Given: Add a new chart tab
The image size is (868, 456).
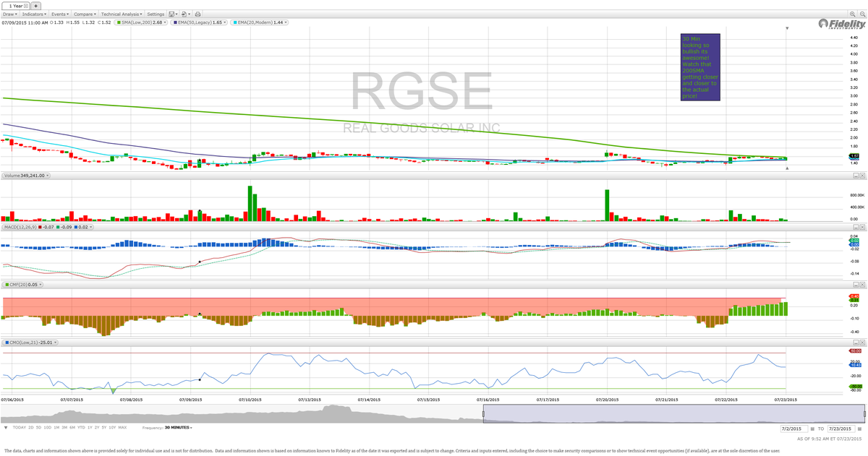Looking at the screenshot, I should pyautogui.click(x=36, y=5).
